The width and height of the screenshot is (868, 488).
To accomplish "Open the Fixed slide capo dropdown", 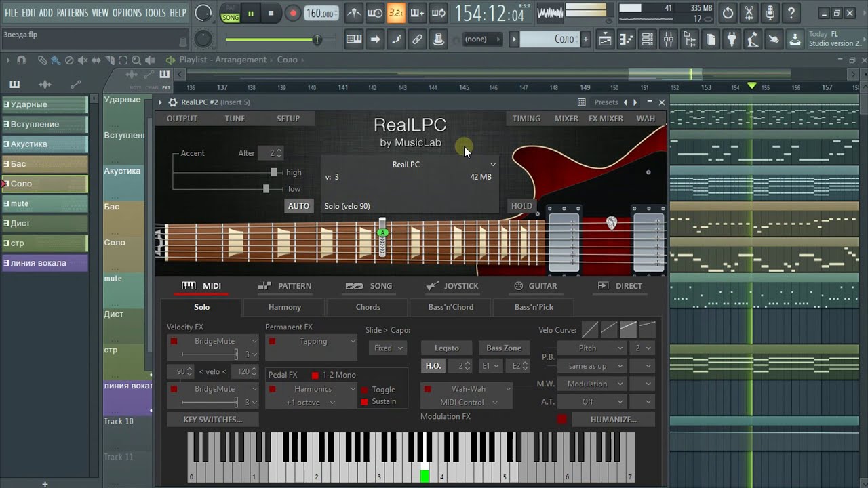I will (388, 348).
